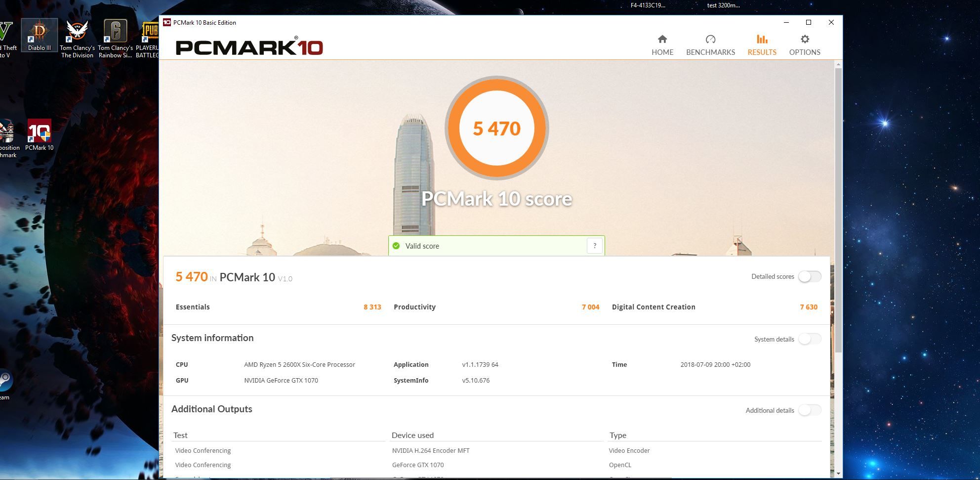Select the PCMark 10 desktop shortcut
This screenshot has width=980, height=480.
tap(40, 135)
